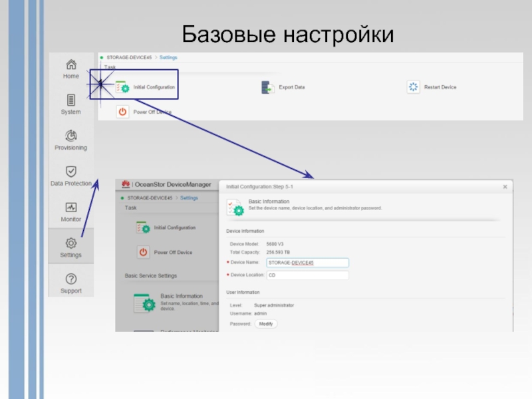Click the Settings breadcrumb link in lower window
The height and width of the screenshot is (399, 532).
pos(189,198)
